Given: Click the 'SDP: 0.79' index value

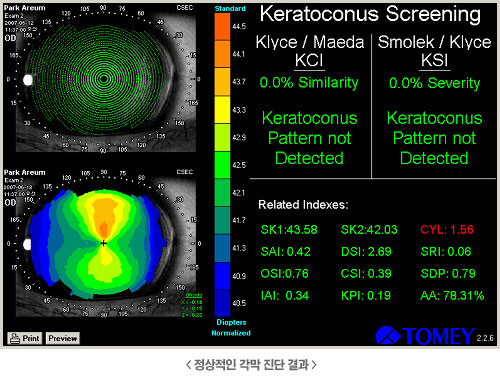Looking at the screenshot, I should pyautogui.click(x=448, y=274).
